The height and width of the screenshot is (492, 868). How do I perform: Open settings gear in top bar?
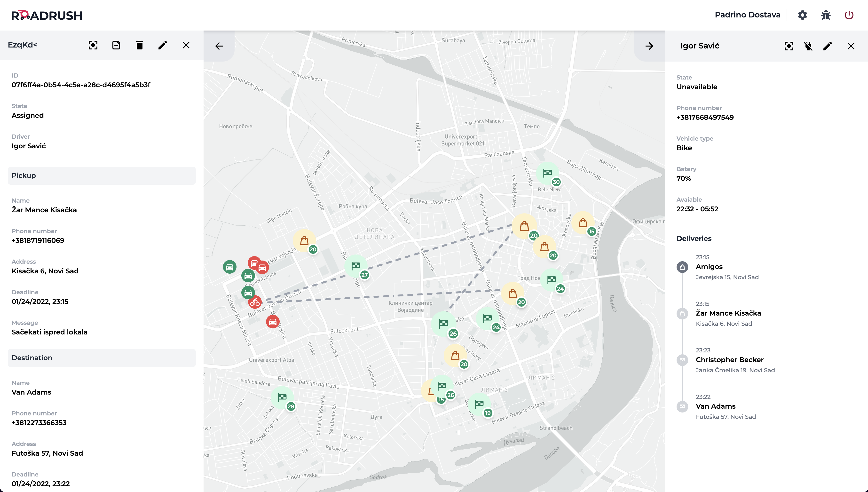[x=803, y=15]
